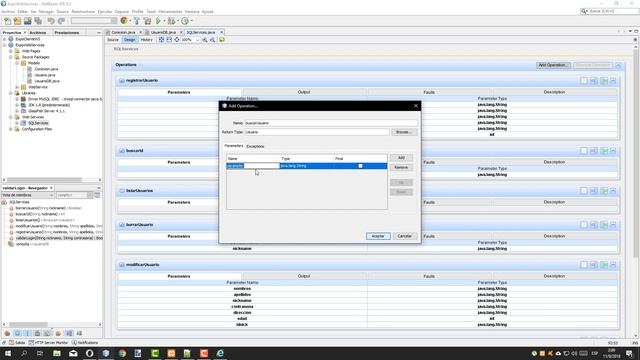
Task: Open the Windows Start menu
Action: [8, 353]
